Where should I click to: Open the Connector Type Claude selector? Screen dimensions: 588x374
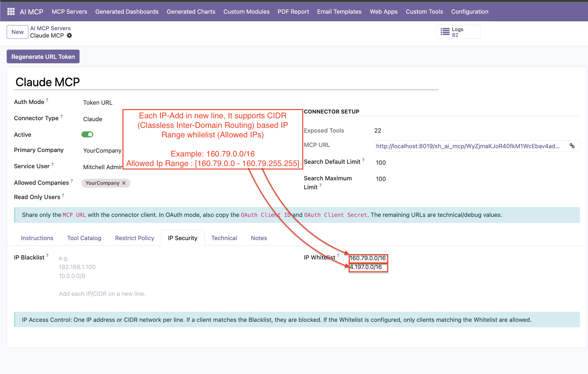pos(93,119)
